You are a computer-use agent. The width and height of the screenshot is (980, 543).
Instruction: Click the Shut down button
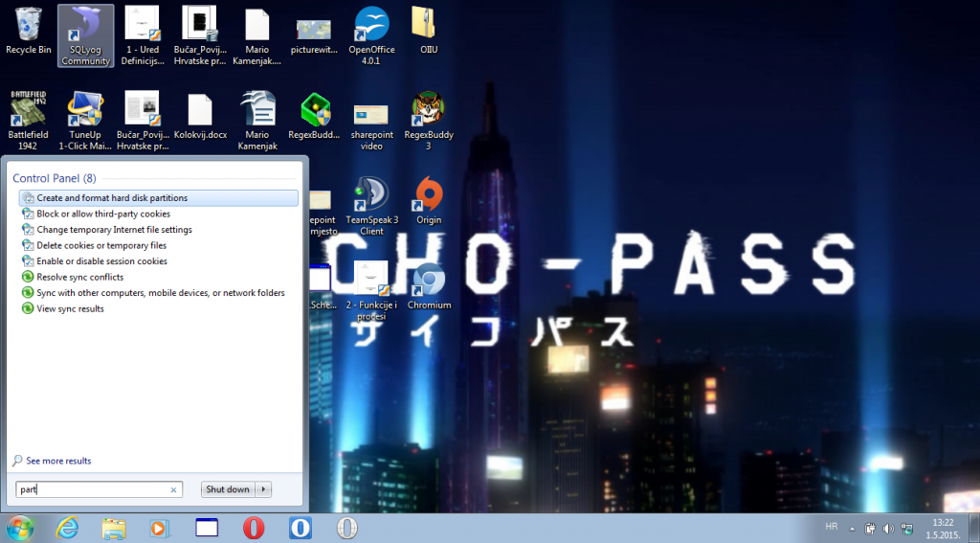[228, 489]
